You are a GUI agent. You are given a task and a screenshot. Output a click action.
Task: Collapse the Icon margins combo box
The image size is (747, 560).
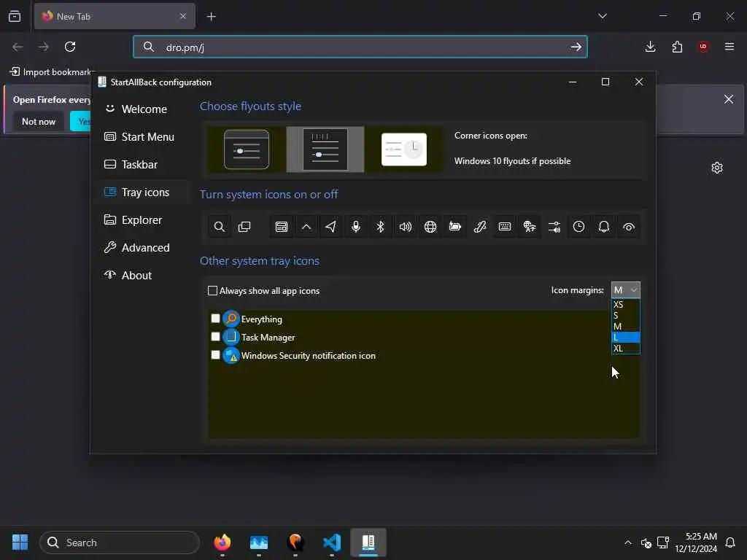click(625, 290)
